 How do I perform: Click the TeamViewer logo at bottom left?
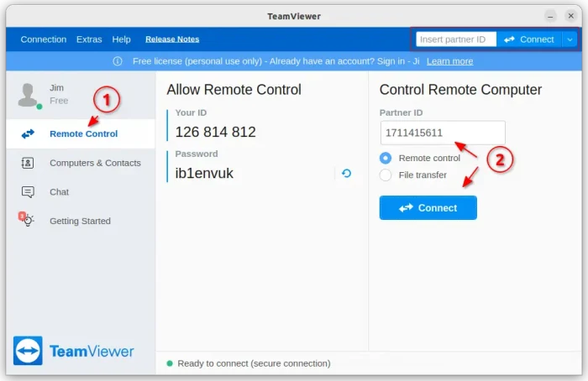point(29,351)
